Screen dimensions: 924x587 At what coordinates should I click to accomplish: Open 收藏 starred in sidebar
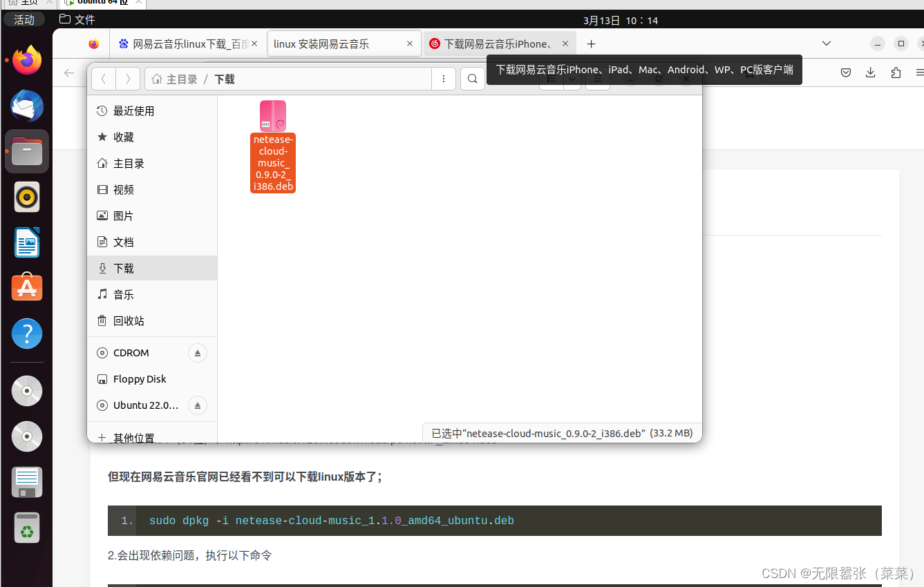152,137
